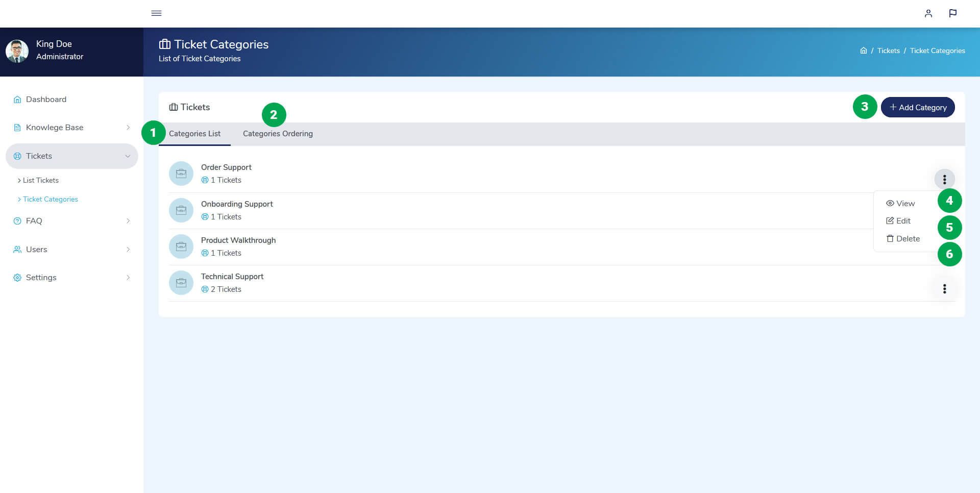Collapse the Tickets sidebar menu

point(71,156)
